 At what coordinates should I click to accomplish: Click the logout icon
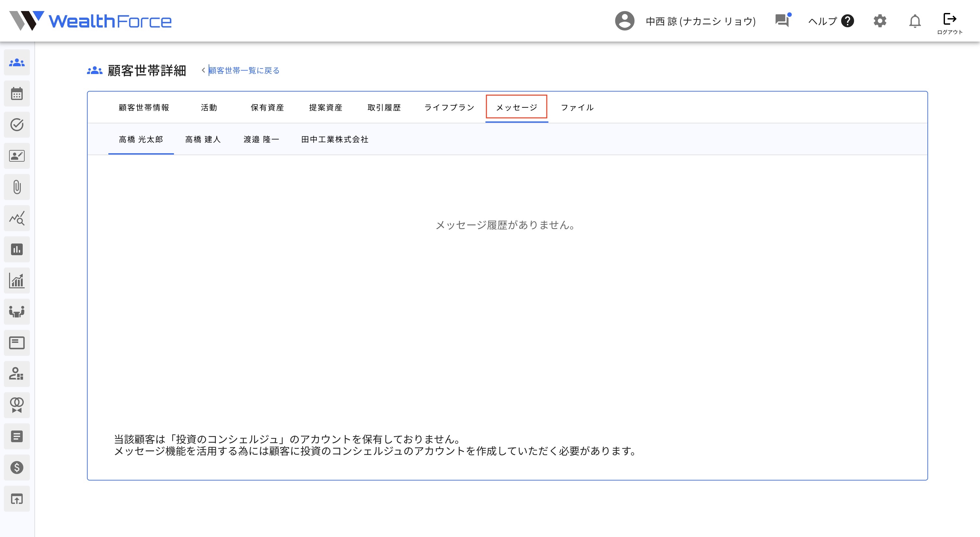point(949,19)
